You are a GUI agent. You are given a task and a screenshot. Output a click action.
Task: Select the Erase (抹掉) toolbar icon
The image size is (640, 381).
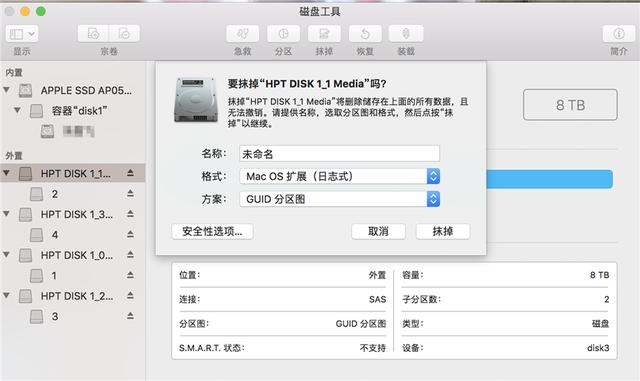pyautogui.click(x=324, y=34)
